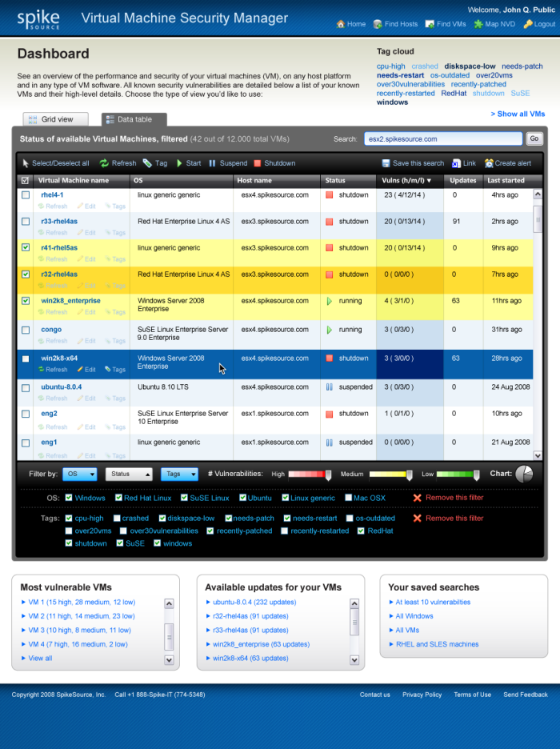Expand ubuntu-8.0.4 (232 updates) entry
The image size is (560, 749).
click(x=208, y=603)
